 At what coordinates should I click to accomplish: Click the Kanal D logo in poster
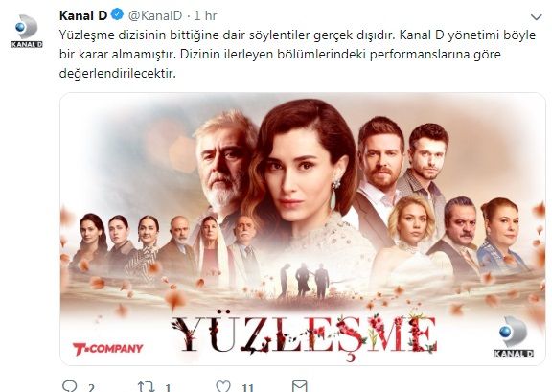(514, 337)
